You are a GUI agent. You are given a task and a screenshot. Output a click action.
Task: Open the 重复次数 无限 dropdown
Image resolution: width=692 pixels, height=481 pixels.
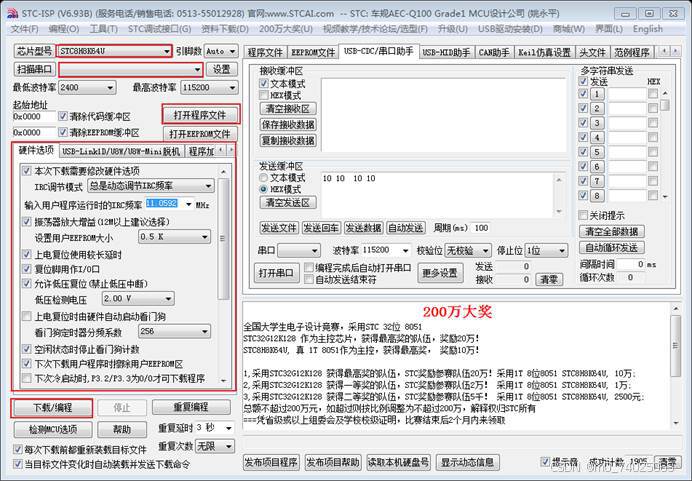click(214, 446)
